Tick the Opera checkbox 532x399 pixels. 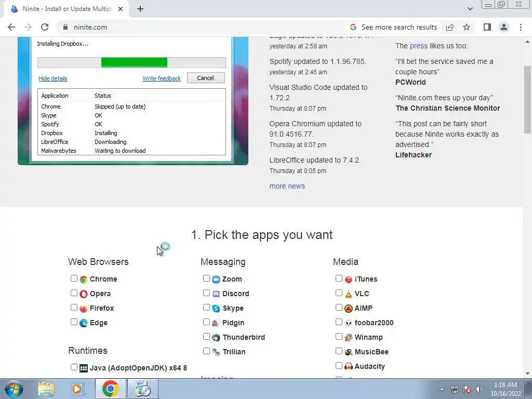(x=74, y=293)
